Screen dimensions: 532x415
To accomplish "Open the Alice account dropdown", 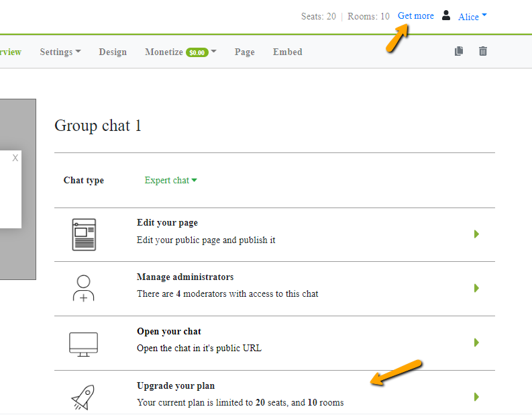I will pos(472,17).
